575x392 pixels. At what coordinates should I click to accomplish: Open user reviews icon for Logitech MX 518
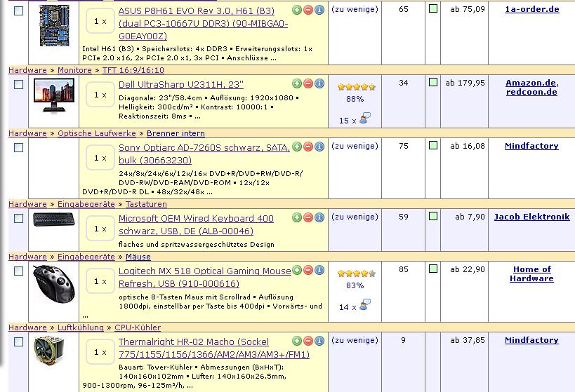[365, 305]
